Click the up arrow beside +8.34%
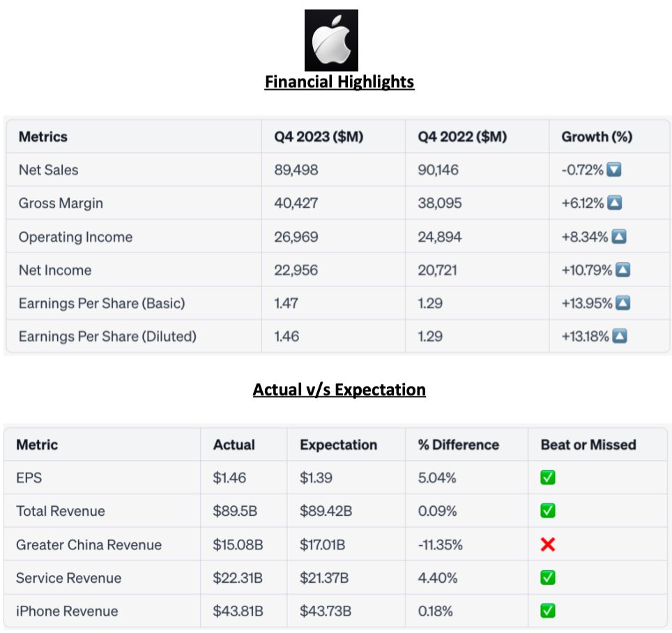This screenshot has width=672, height=633. (618, 237)
